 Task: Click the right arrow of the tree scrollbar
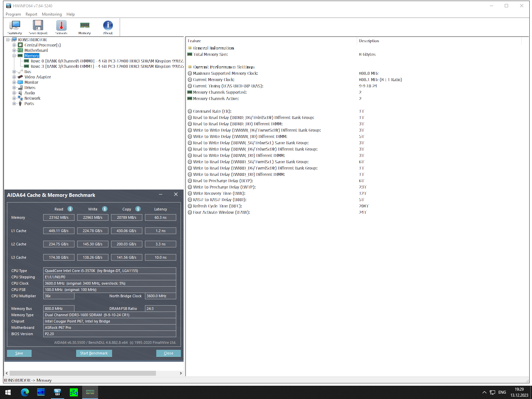click(181, 373)
